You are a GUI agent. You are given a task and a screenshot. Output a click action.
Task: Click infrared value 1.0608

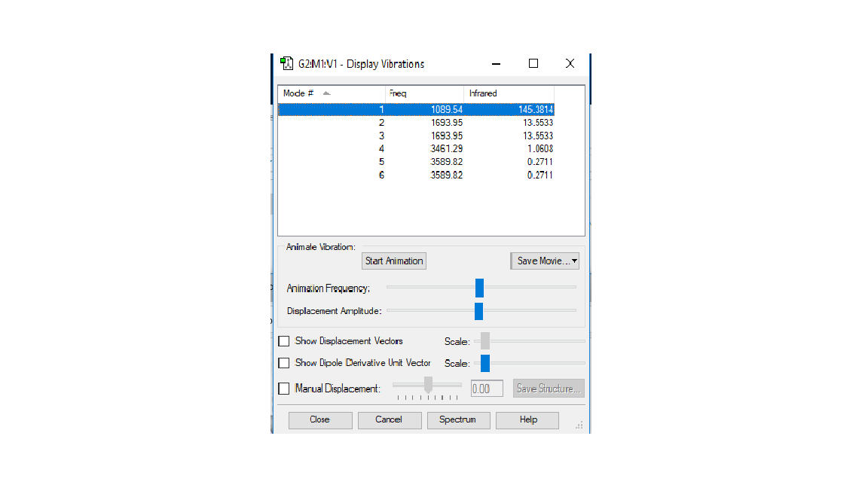coord(539,149)
